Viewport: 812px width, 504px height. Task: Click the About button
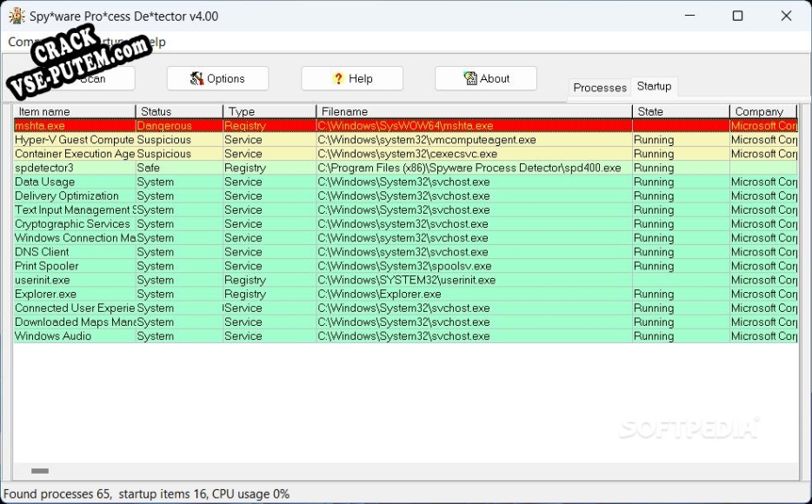click(486, 79)
